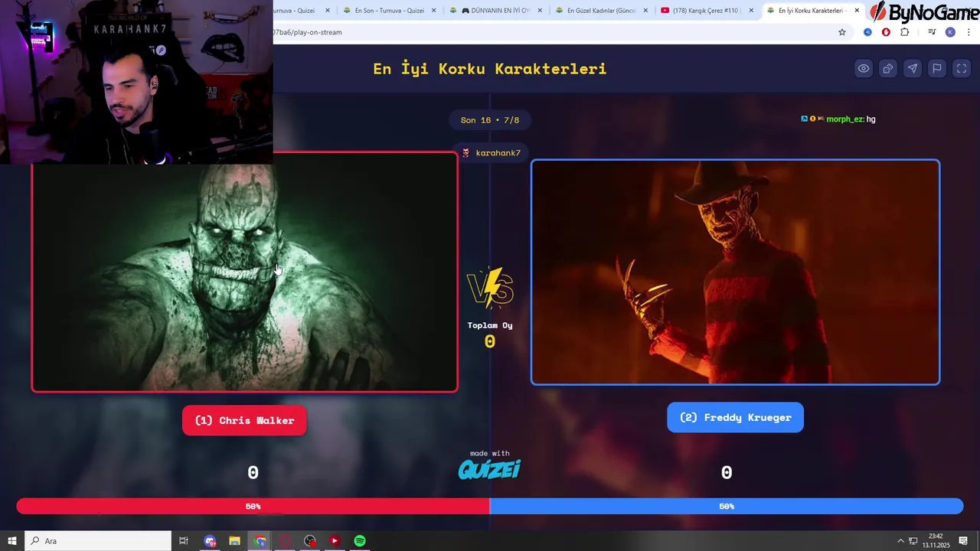Viewport: 980px width, 551px height.
Task: Open the Chrome profile avatar
Action: point(950,32)
